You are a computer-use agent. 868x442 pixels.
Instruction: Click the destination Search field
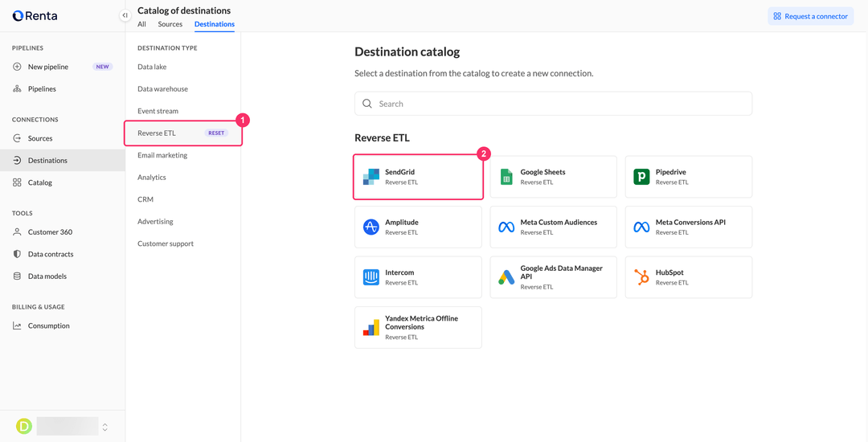click(x=553, y=104)
